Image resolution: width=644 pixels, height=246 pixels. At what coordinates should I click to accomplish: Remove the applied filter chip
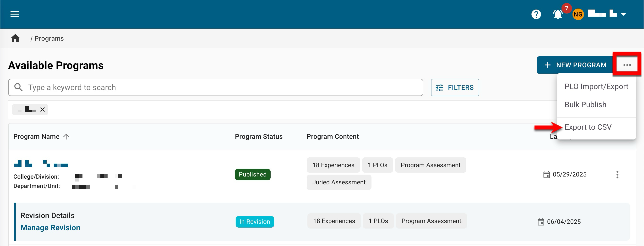pos(43,110)
